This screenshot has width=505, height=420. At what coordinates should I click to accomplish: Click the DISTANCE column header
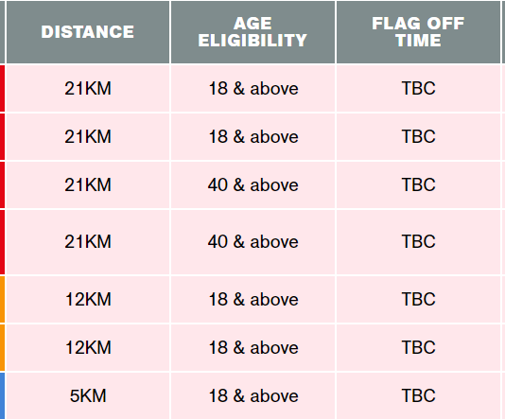pos(88,32)
